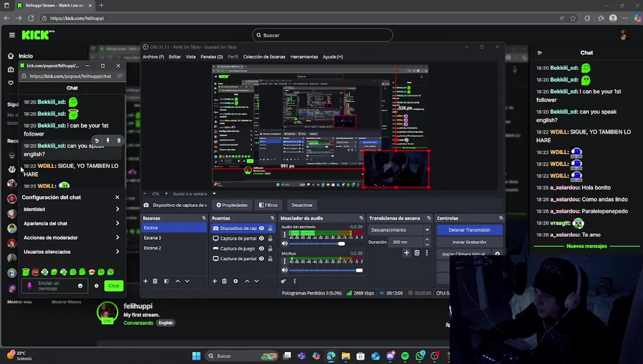Send message with green Chat button
Image resolution: width=643 pixels, height=364 pixels.
point(114,286)
